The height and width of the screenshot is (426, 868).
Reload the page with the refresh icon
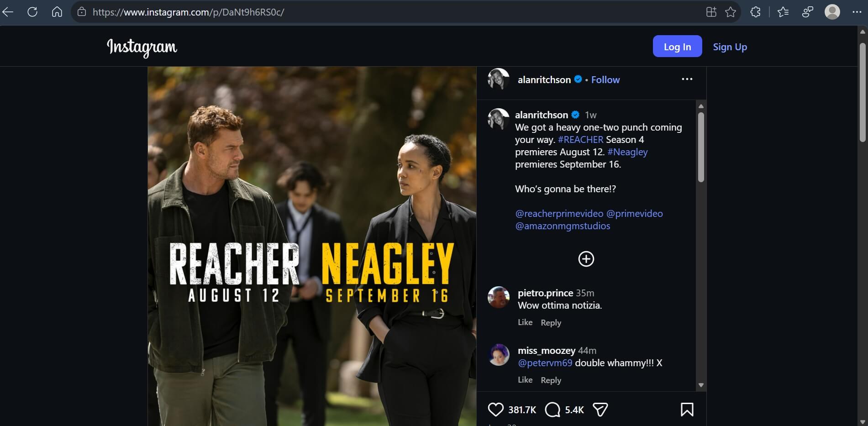pyautogui.click(x=32, y=12)
